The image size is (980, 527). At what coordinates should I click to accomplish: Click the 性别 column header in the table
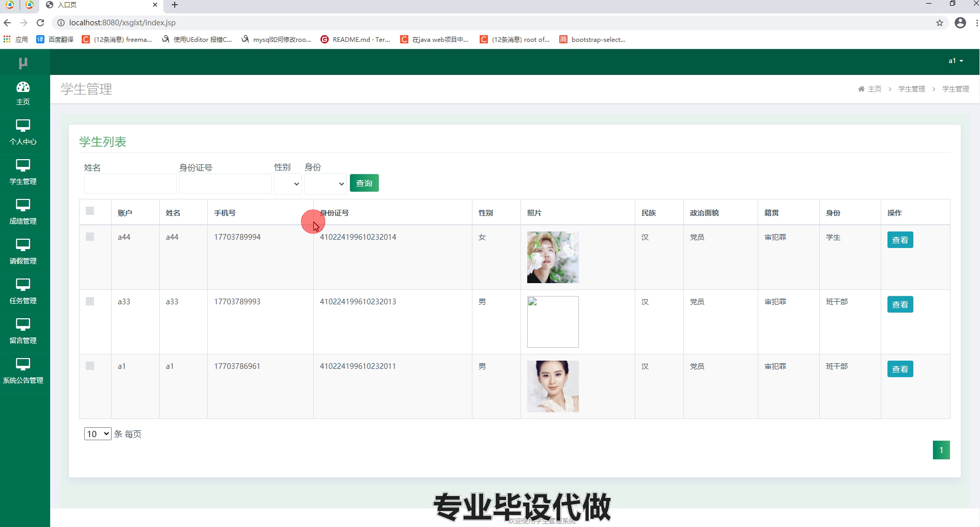click(486, 213)
